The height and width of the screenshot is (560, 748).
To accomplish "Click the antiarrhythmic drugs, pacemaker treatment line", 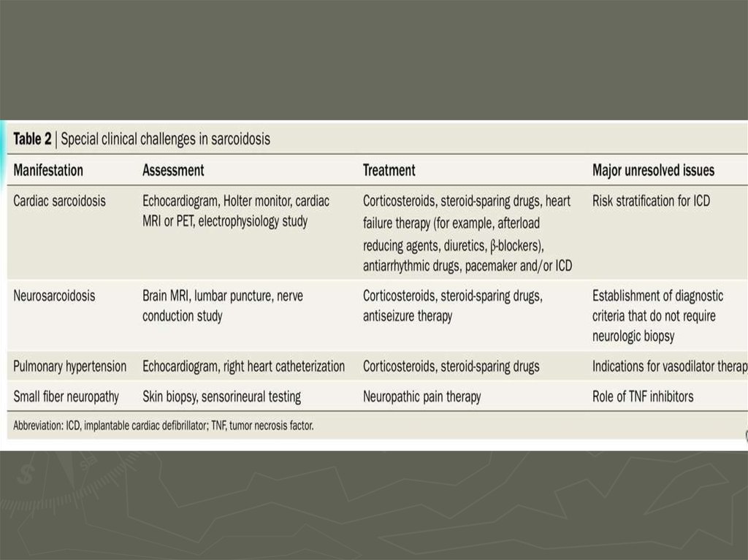I will click(x=467, y=266).
